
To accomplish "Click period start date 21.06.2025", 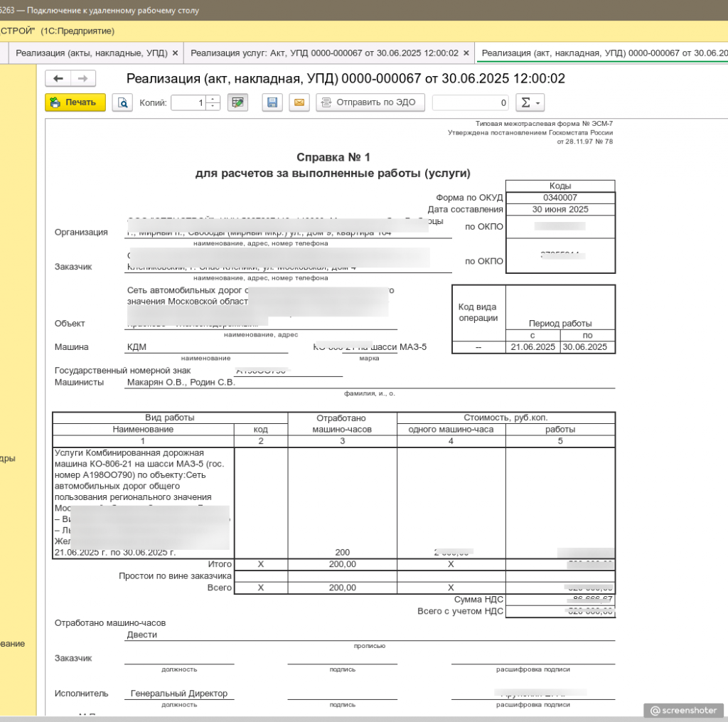I will point(533,347).
